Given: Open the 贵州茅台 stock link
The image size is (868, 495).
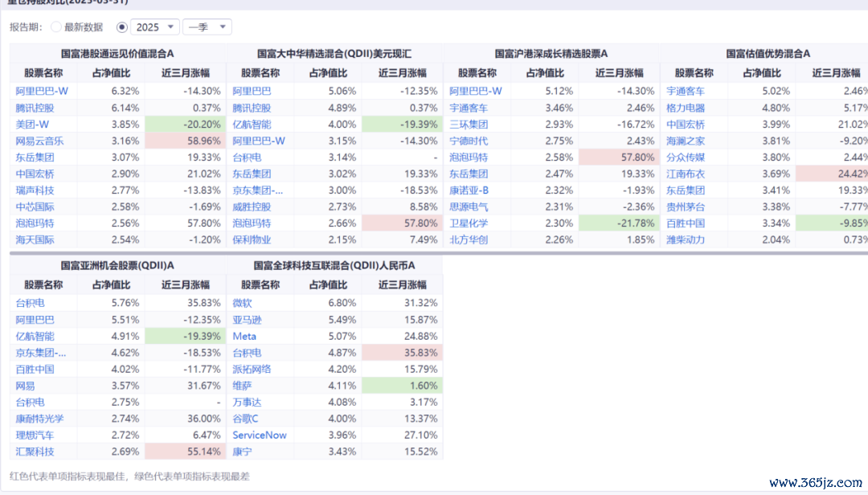Looking at the screenshot, I should [x=686, y=207].
